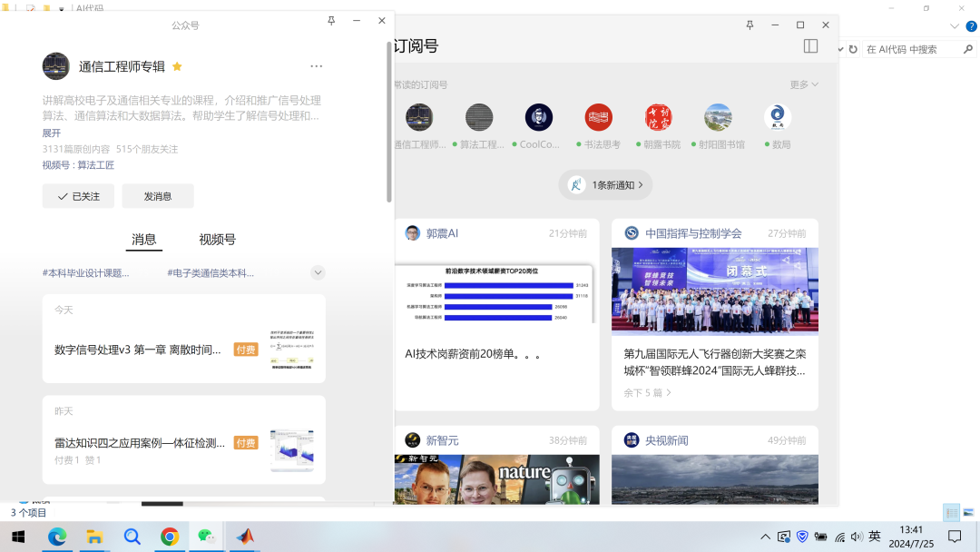Click the 中国指挥与控制学会 account logo
980x552 pixels.
632,233
